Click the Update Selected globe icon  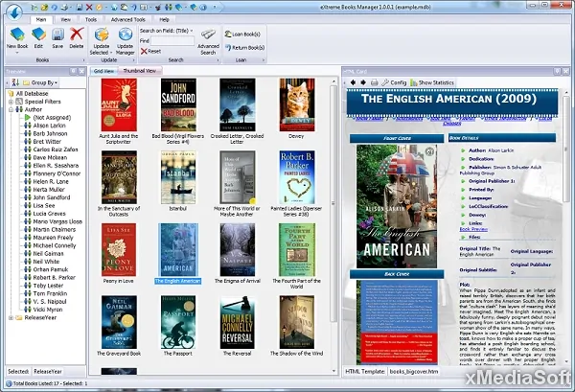[102, 35]
